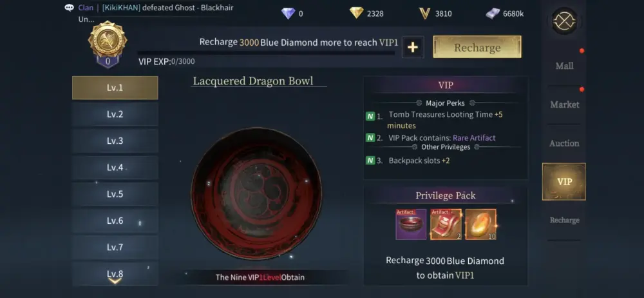Select the Lv.1 VIP level
The height and width of the screenshot is (298, 644).
115,88
